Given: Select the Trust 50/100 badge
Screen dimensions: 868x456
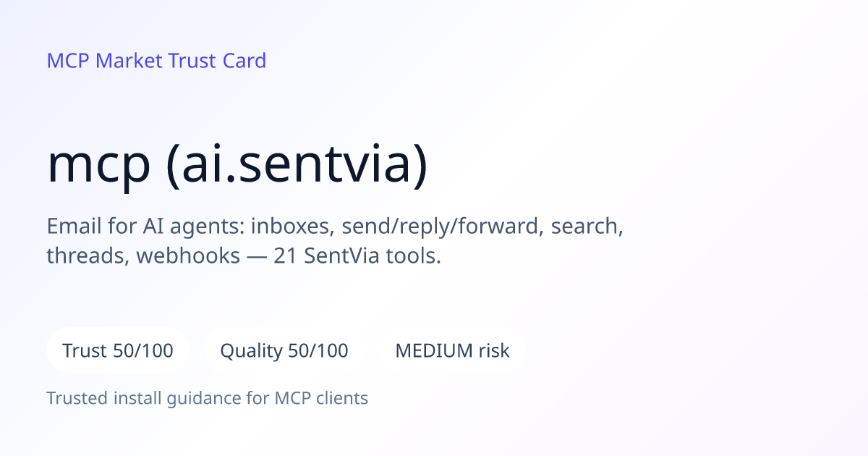Looking at the screenshot, I should (x=118, y=351).
